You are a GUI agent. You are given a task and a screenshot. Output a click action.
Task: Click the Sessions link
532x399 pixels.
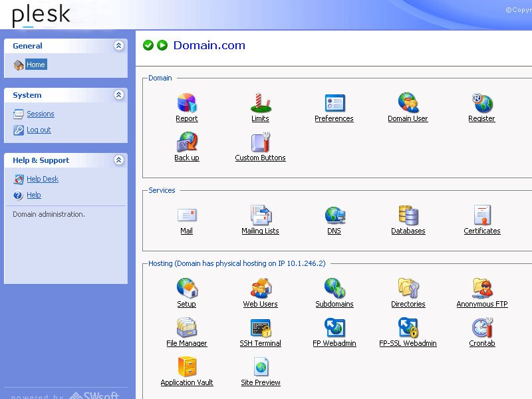click(41, 114)
